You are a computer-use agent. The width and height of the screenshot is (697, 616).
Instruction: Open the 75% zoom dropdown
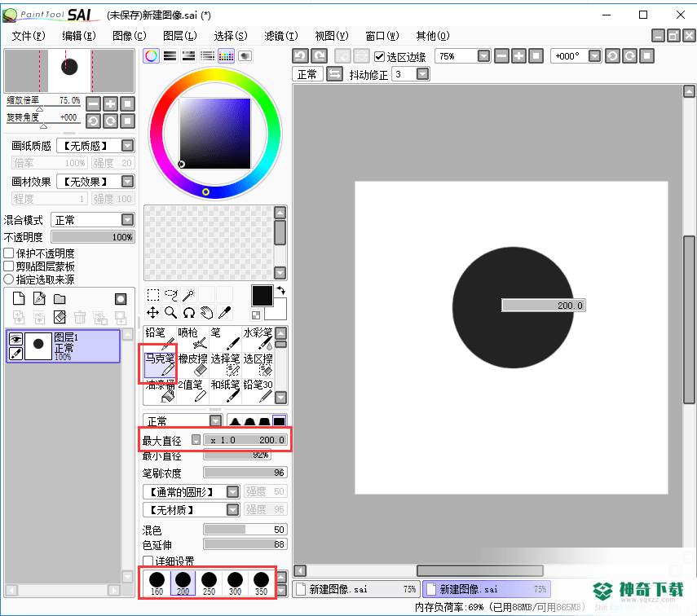[x=483, y=56]
